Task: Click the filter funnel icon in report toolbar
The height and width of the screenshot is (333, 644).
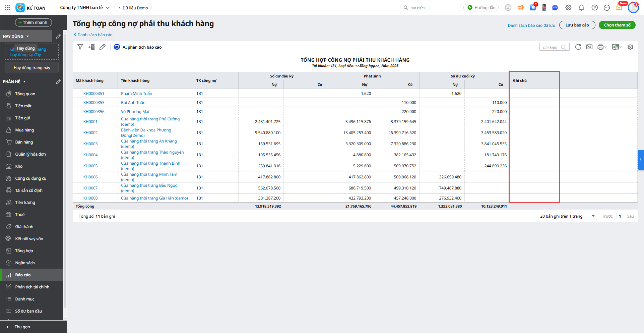Action: point(80,47)
